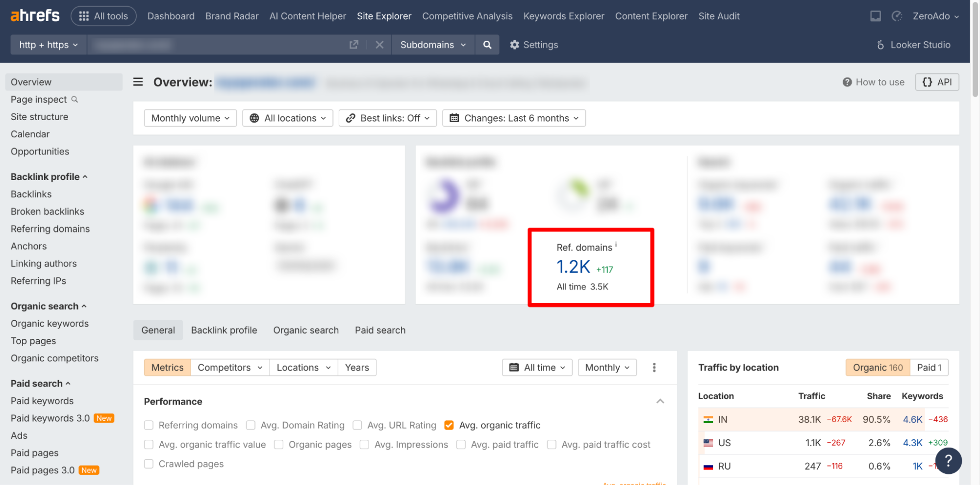
Task: Open Monthly volume dropdown
Action: click(x=190, y=118)
